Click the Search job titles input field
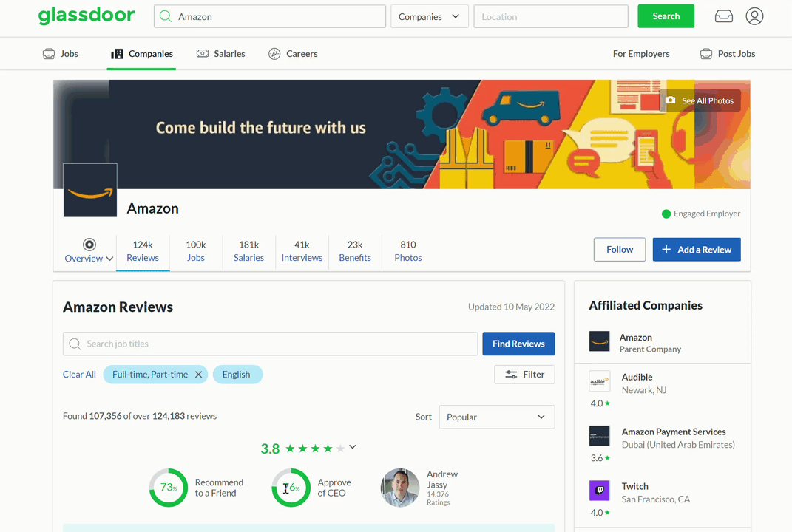 click(270, 344)
